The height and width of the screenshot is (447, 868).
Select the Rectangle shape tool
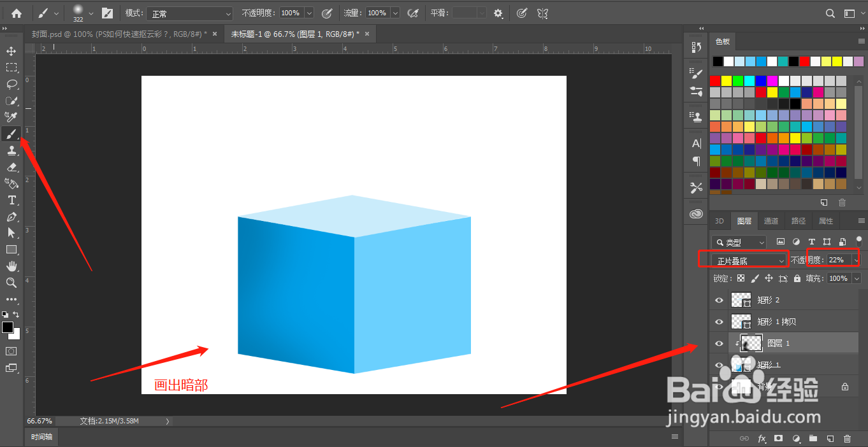(x=11, y=250)
